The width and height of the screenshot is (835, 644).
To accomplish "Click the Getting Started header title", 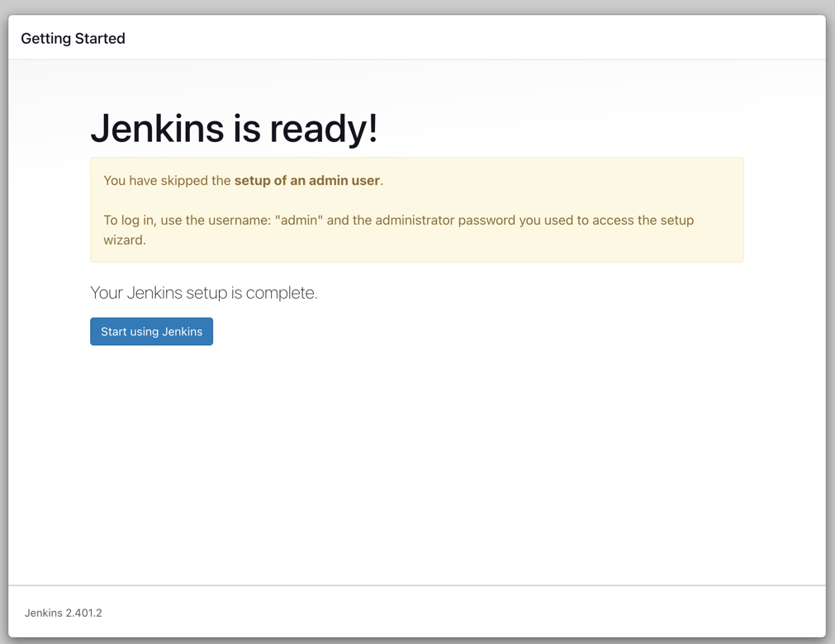I will [73, 39].
